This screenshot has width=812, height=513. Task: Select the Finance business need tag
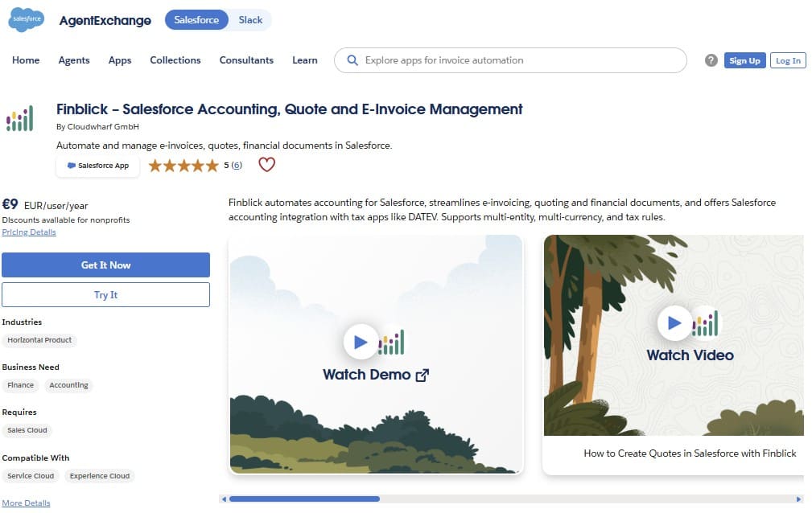tap(21, 385)
